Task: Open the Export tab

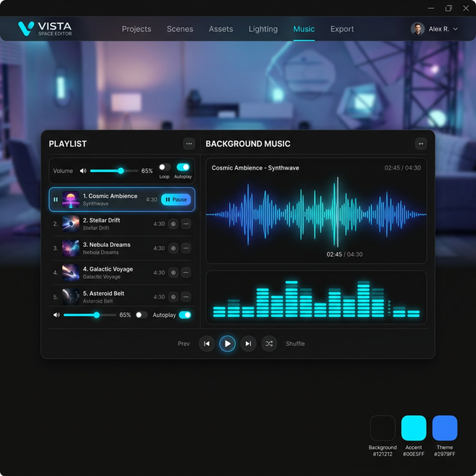Action: click(x=342, y=29)
